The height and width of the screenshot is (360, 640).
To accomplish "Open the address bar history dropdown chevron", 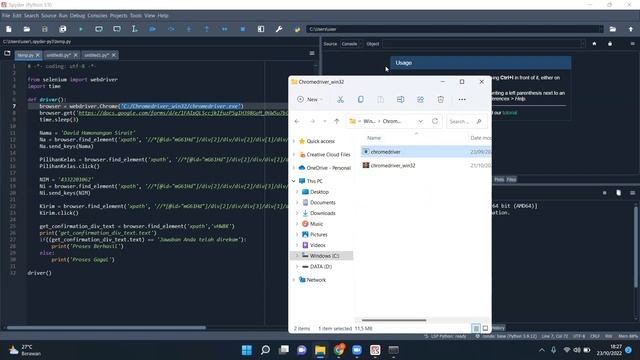I will (x=420, y=121).
